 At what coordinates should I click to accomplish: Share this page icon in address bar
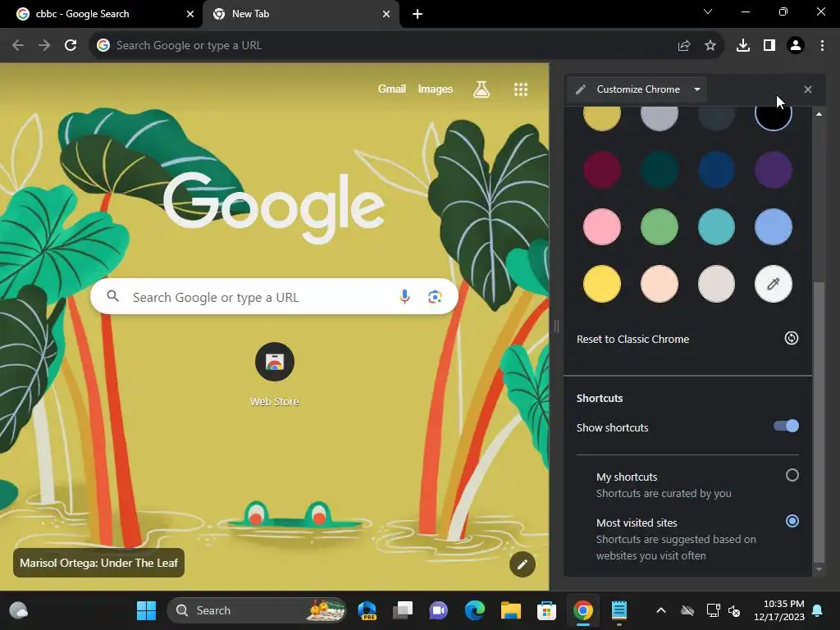point(683,46)
